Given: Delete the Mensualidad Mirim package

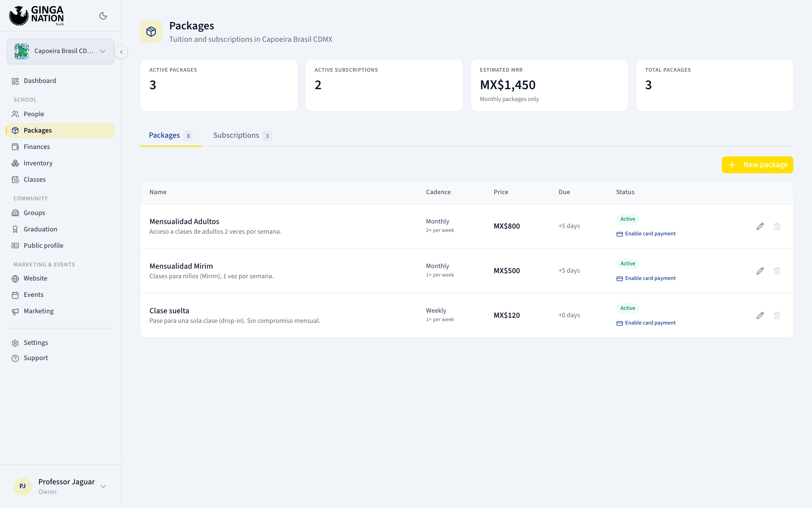Looking at the screenshot, I should pyautogui.click(x=777, y=271).
